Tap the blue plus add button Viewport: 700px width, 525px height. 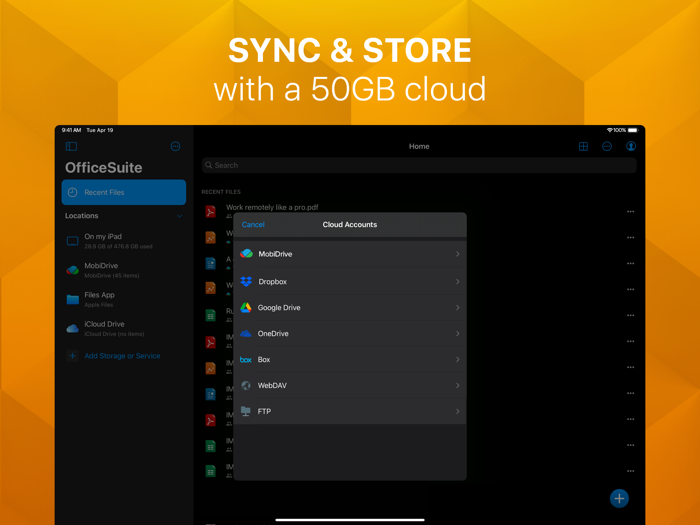coord(619,498)
